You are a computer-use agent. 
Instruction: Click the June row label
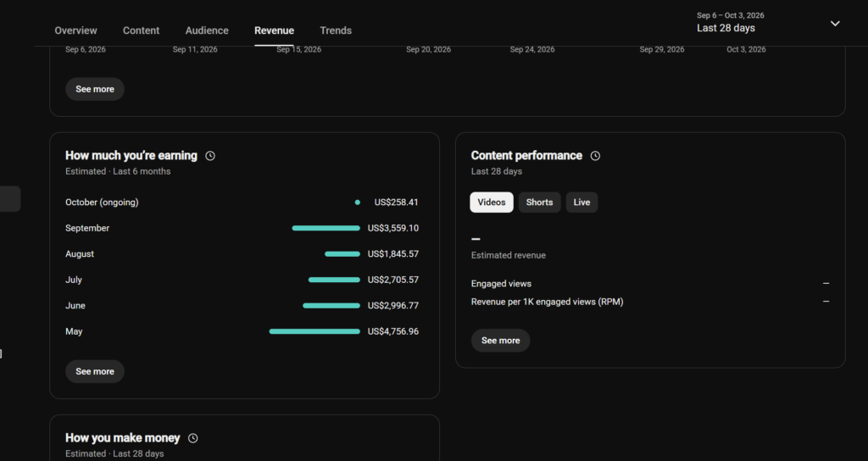coord(75,305)
